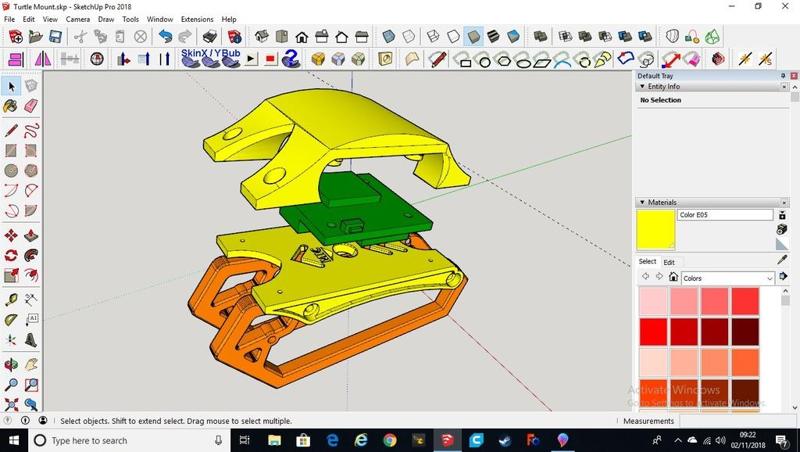800x452 pixels.
Task: Select the Orbit tool
Action: tap(11, 364)
